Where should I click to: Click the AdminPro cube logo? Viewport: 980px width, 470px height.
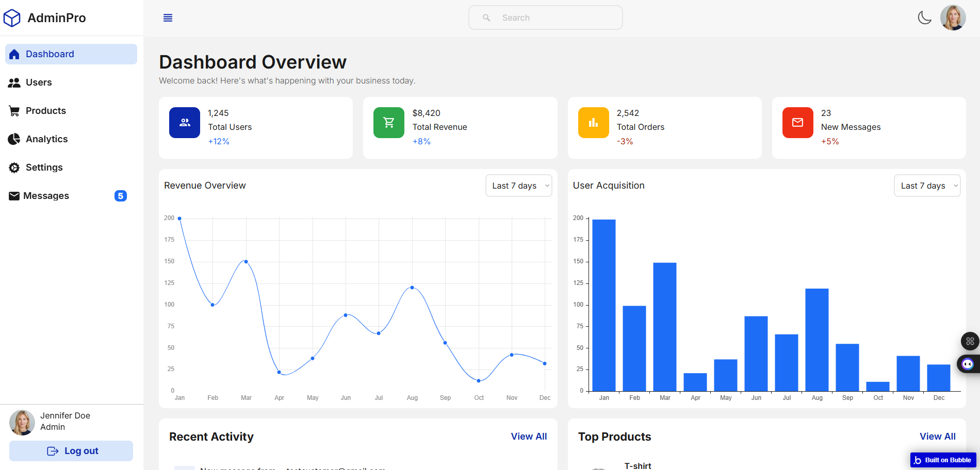click(x=12, y=17)
